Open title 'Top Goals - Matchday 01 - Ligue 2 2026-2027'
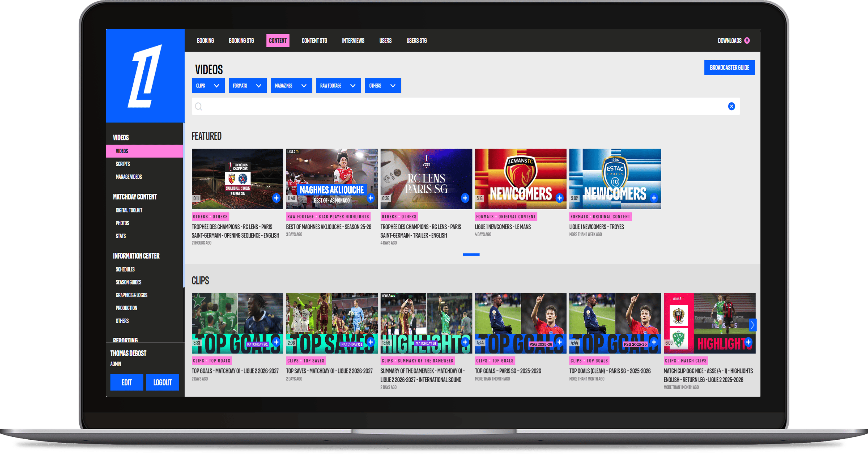Image resolution: width=868 pixels, height=454 pixels. point(235,371)
